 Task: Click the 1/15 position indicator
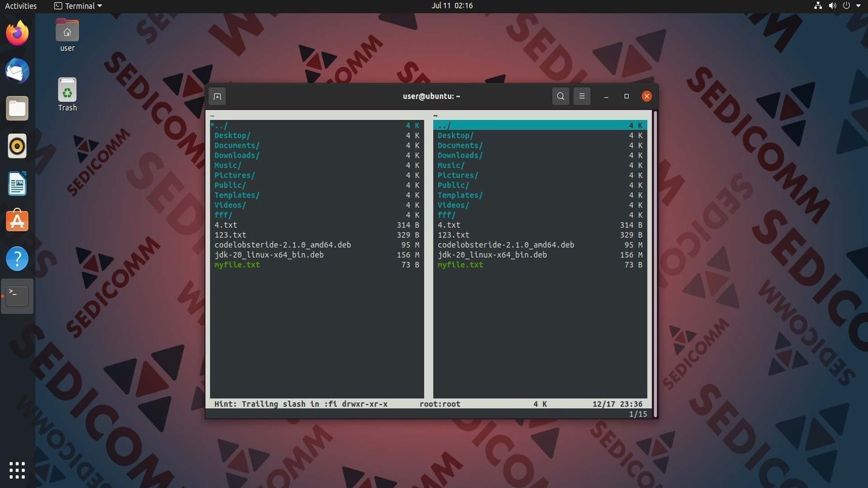click(638, 414)
